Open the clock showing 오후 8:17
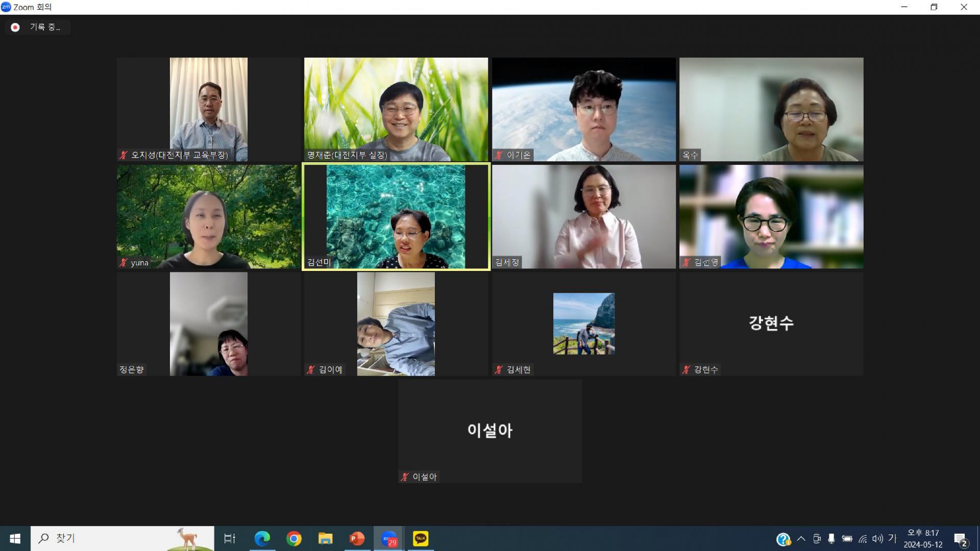This screenshot has width=980, height=551. click(923, 539)
